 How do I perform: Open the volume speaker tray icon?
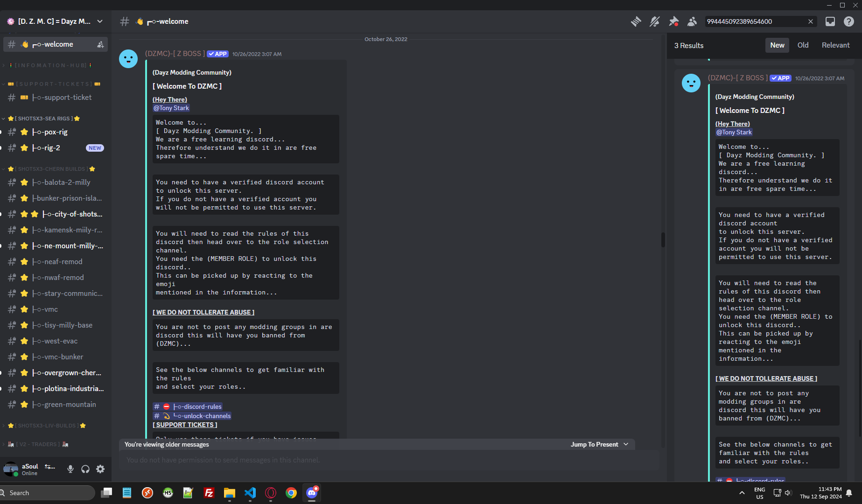tap(788, 493)
